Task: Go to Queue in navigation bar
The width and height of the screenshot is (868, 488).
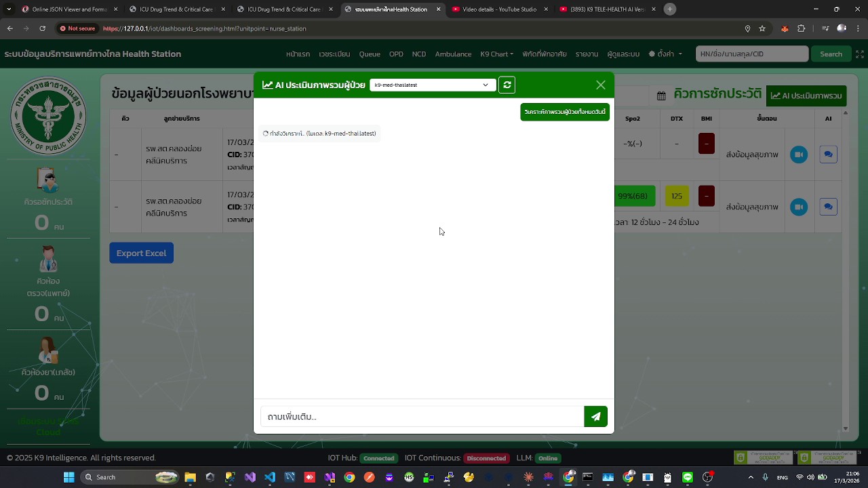Action: [x=370, y=54]
